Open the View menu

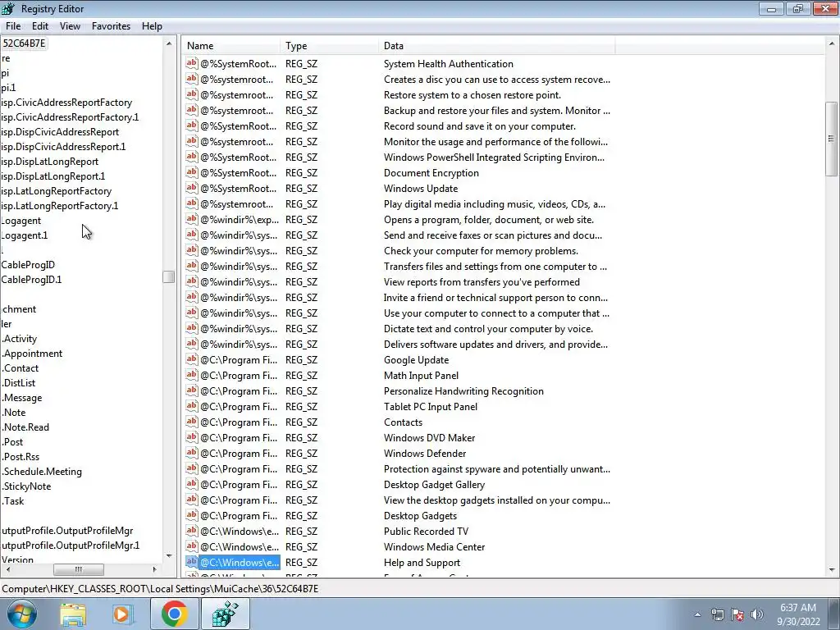(x=70, y=25)
